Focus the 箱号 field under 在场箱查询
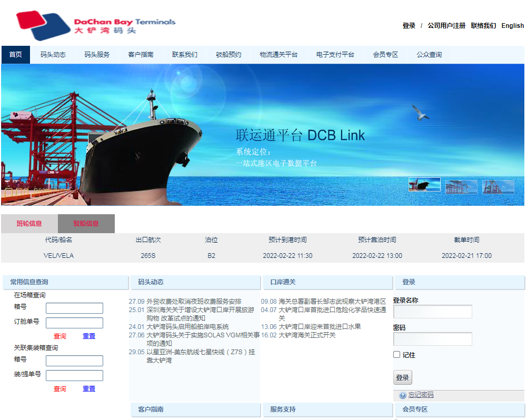Viewport: 527px width, 420px height. [74, 308]
